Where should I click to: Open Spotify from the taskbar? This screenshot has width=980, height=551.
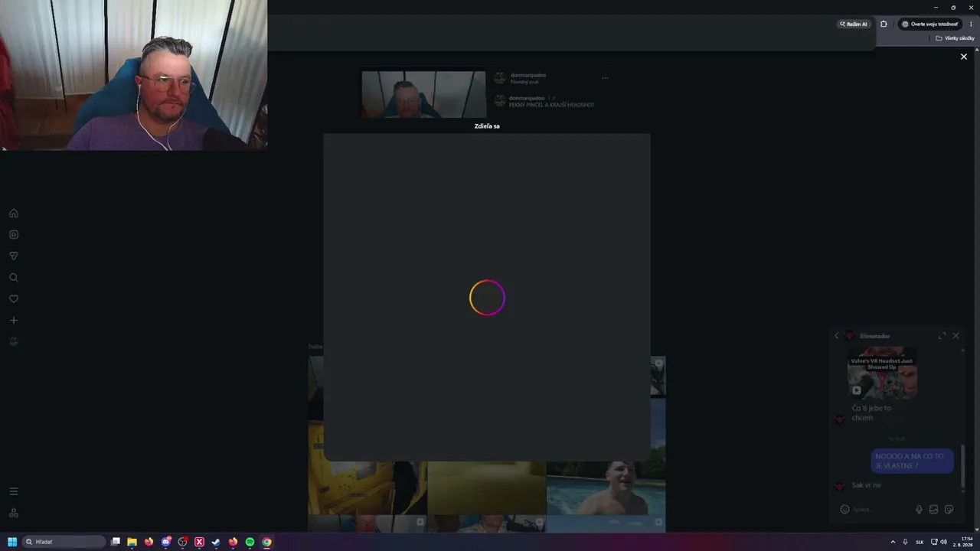click(x=250, y=542)
